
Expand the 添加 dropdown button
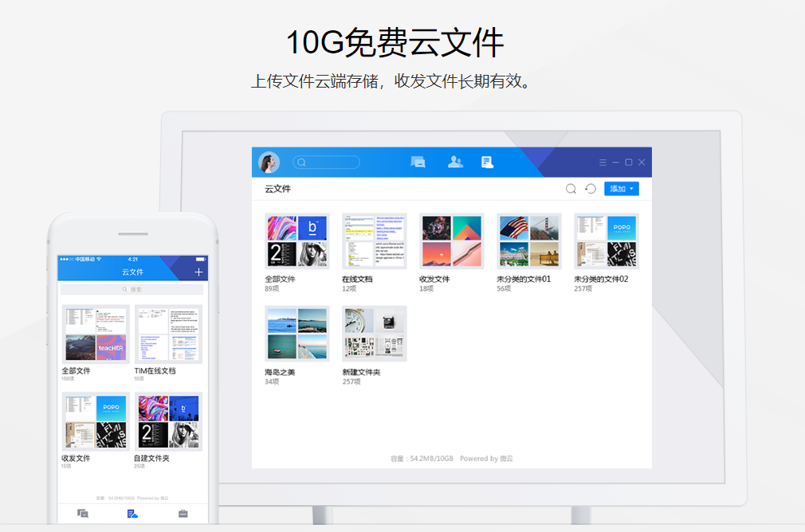point(621,189)
